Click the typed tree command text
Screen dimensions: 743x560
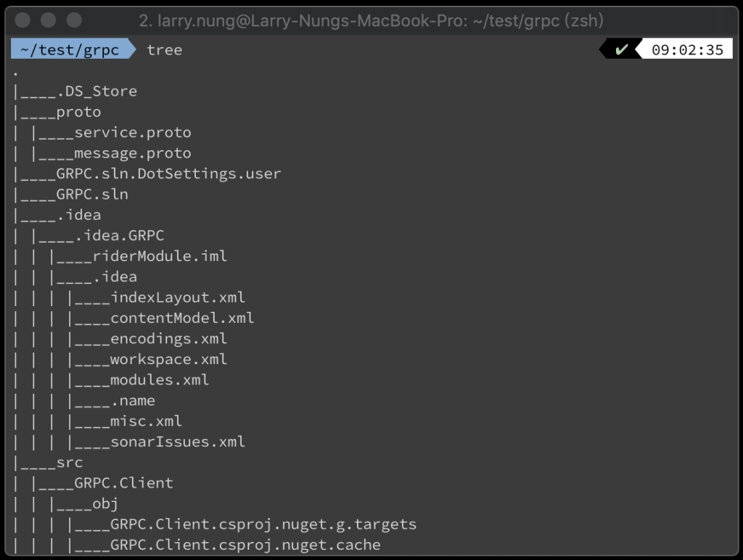165,50
